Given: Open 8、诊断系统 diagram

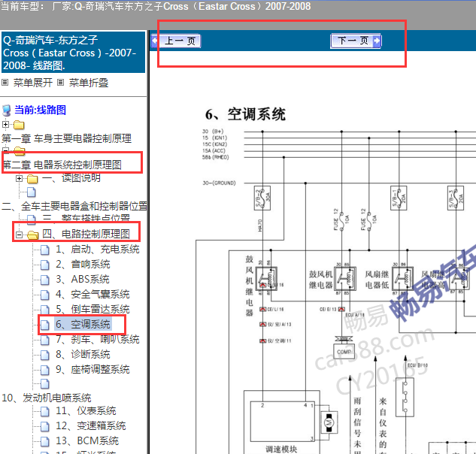Looking at the screenshot, I should (x=83, y=354).
